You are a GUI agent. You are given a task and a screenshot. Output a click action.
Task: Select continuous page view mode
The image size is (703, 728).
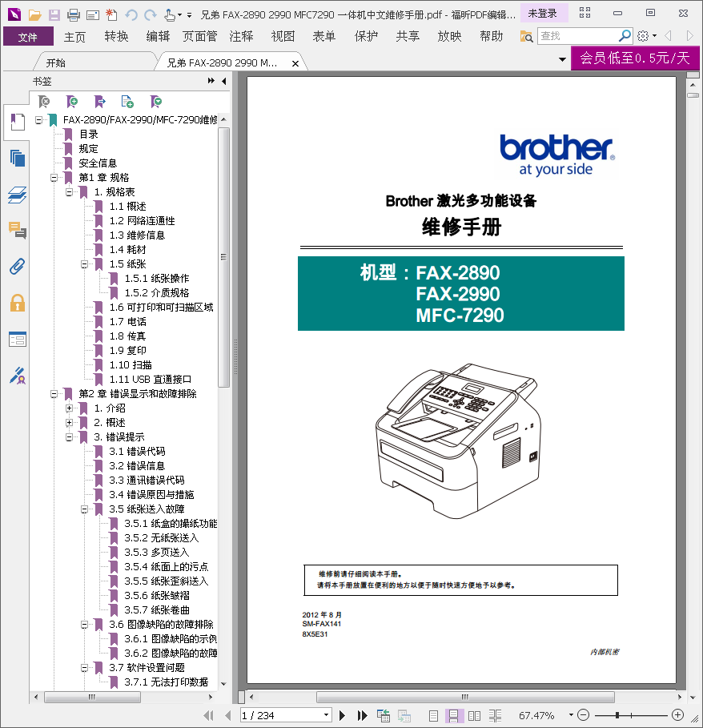point(453,715)
